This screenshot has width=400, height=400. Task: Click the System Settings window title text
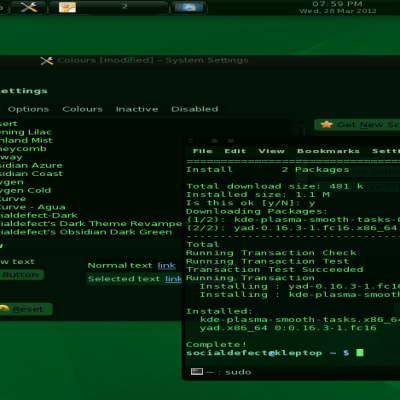tap(153, 60)
